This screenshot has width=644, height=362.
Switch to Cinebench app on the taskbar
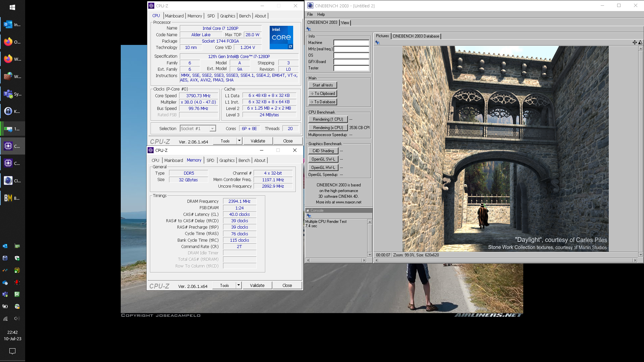tap(12, 181)
